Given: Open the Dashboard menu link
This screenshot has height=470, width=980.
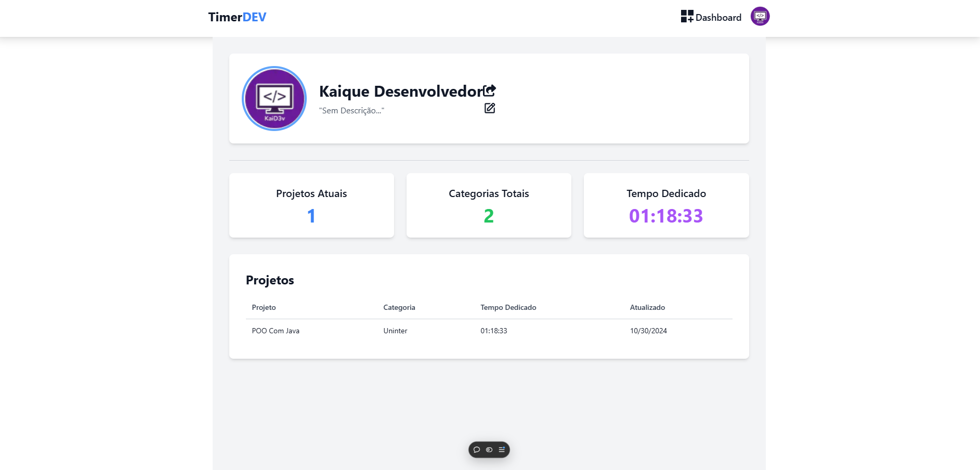Looking at the screenshot, I should (718, 18).
